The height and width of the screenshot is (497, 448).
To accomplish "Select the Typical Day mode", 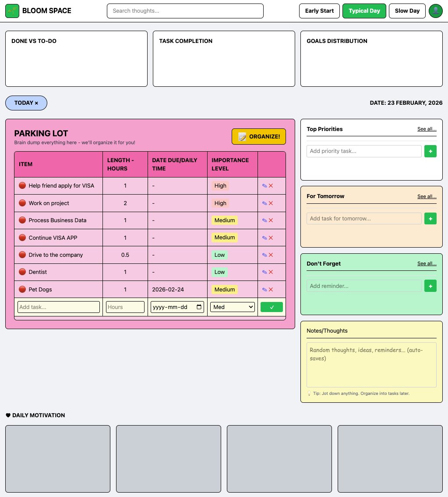I will coord(364,11).
